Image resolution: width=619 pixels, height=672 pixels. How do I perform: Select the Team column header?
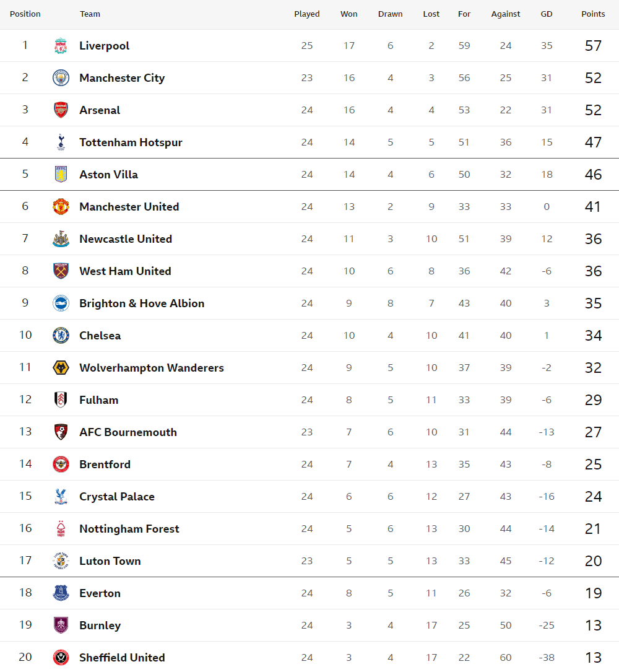90,14
